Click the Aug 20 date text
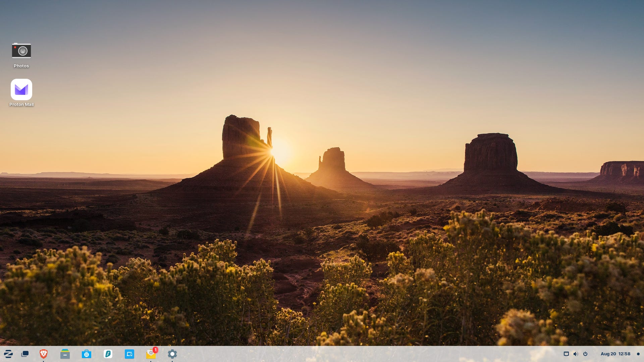Screen dimensions: 644x362 tap(608, 354)
